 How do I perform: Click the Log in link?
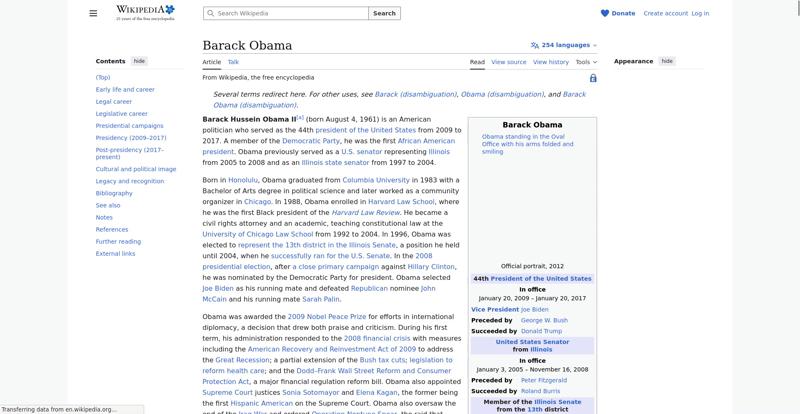(700, 13)
